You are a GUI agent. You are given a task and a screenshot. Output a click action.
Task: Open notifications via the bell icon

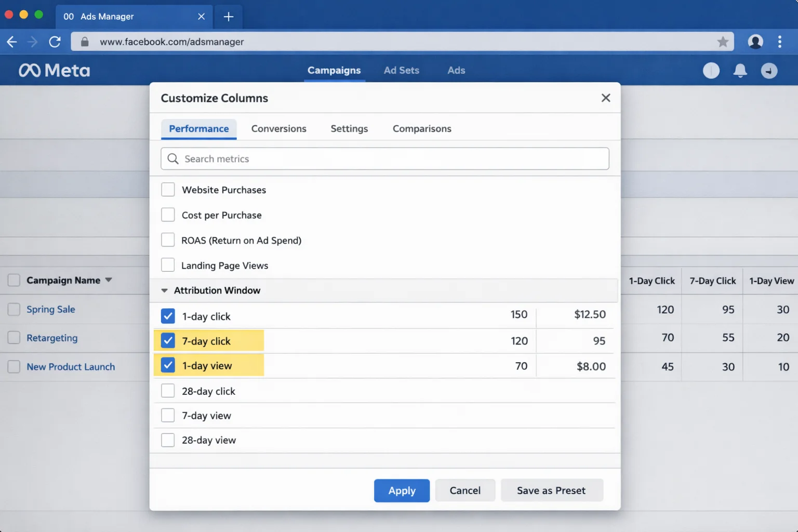pyautogui.click(x=740, y=71)
